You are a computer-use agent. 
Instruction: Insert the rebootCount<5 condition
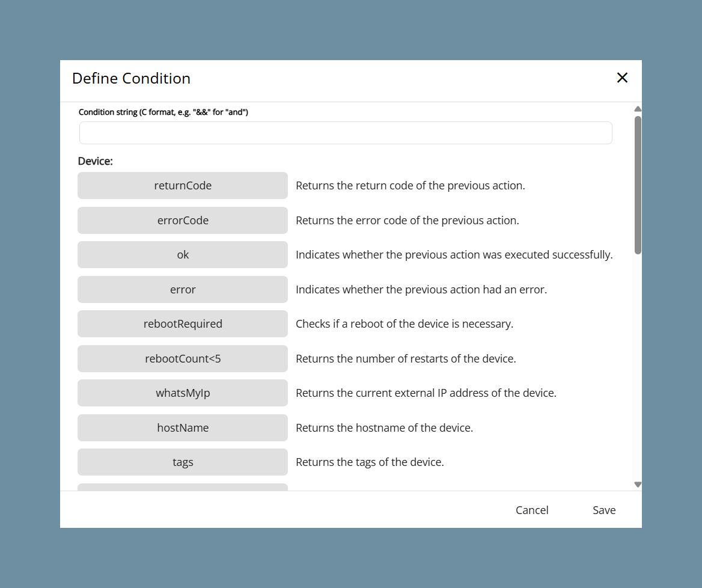coord(183,359)
